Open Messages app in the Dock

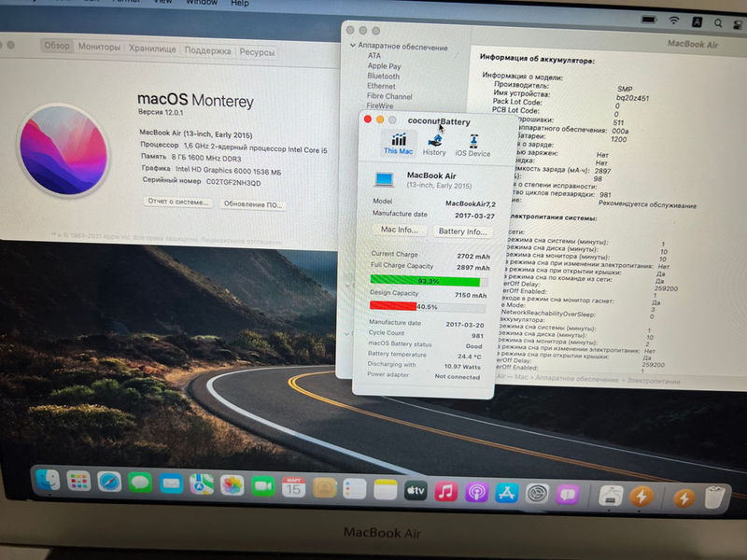pos(140,483)
